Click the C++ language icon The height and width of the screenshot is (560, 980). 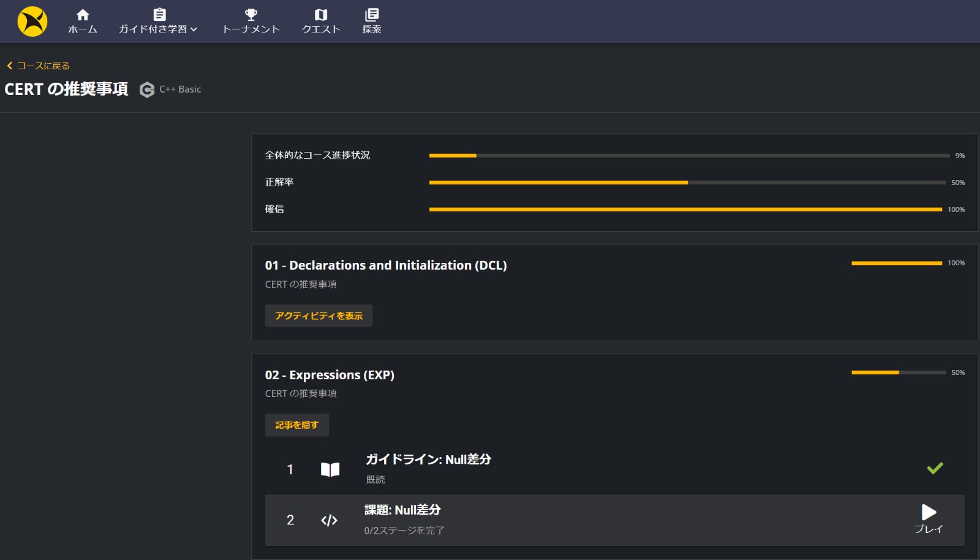click(147, 90)
